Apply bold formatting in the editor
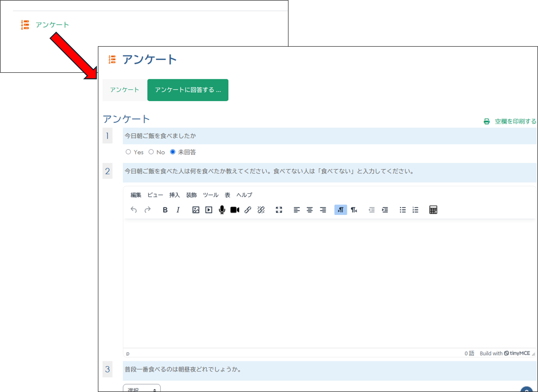 click(165, 210)
